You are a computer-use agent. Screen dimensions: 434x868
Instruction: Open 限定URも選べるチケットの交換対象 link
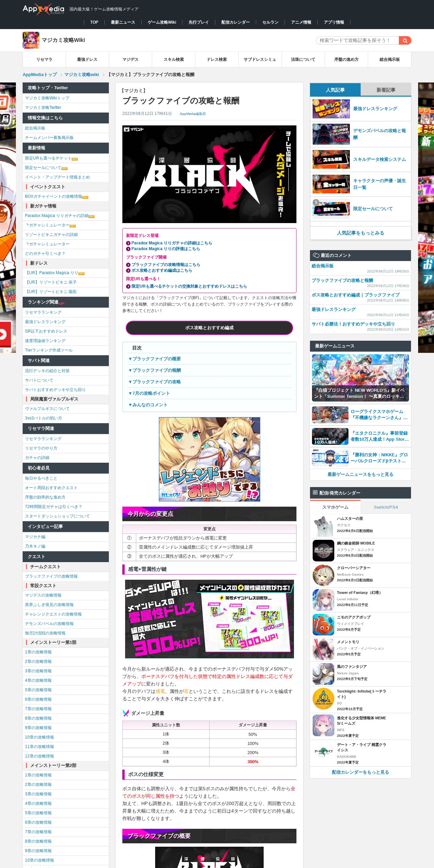[189, 286]
